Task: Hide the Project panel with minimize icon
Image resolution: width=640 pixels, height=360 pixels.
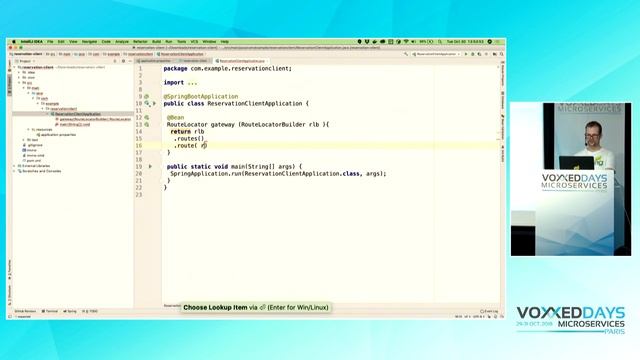Action: pos(130,61)
